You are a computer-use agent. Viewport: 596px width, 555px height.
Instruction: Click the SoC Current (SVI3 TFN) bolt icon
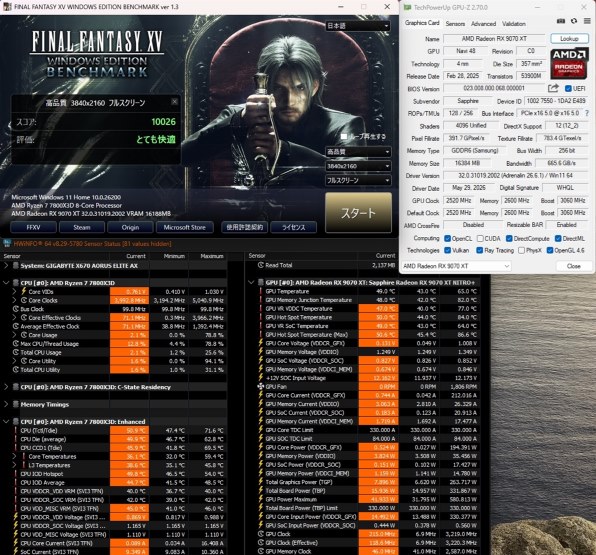pos(16,552)
